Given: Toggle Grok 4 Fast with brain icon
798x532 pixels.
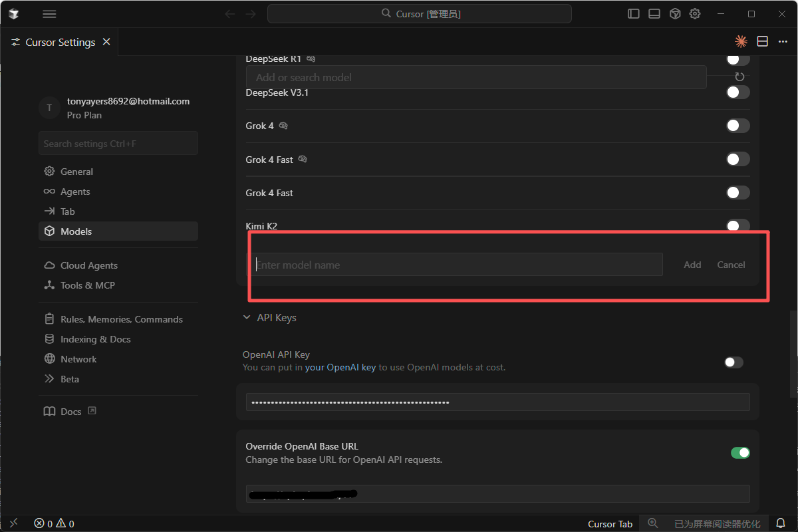Looking at the screenshot, I should pos(738,159).
